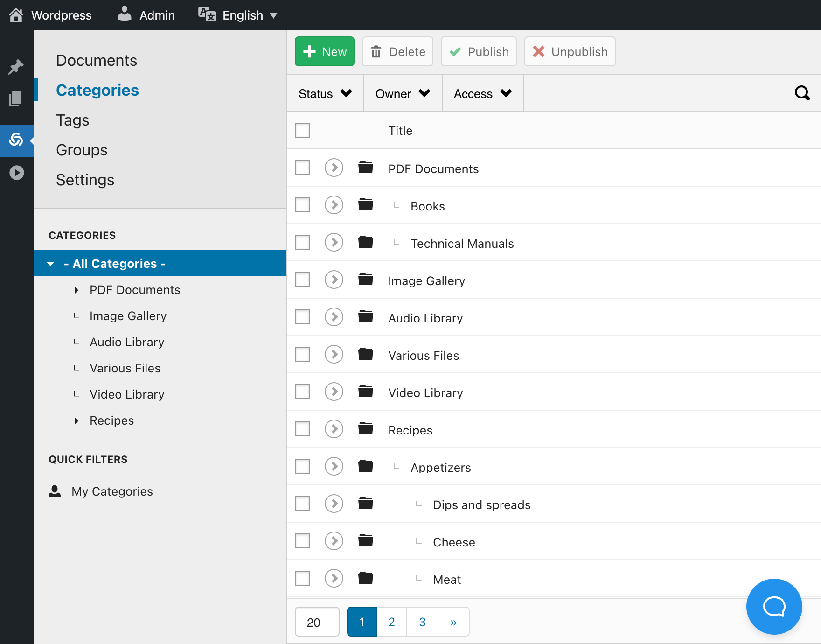This screenshot has height=644, width=821.
Task: Expand Recipes in the categories tree
Action: (x=77, y=420)
